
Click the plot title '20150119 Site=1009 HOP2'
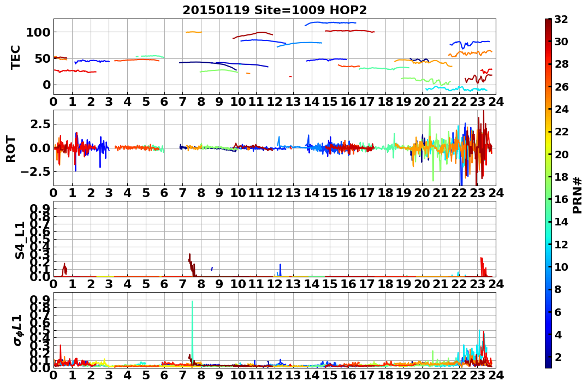pos(275,10)
